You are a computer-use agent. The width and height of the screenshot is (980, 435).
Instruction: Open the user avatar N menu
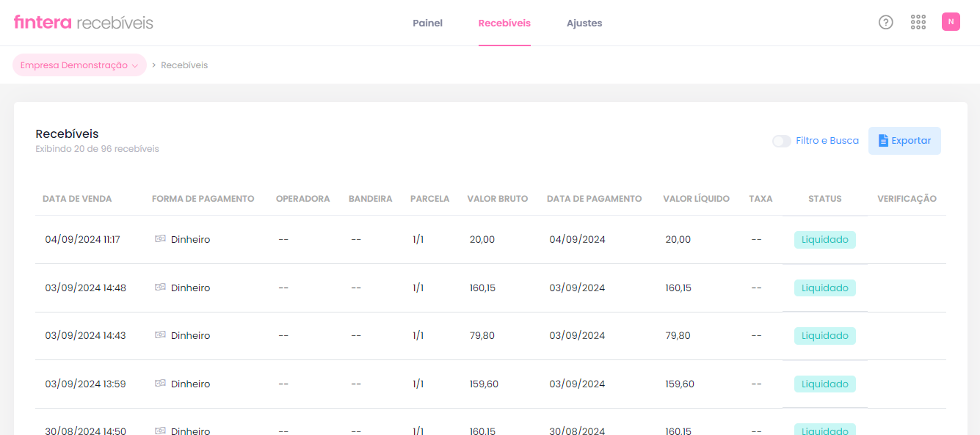951,22
